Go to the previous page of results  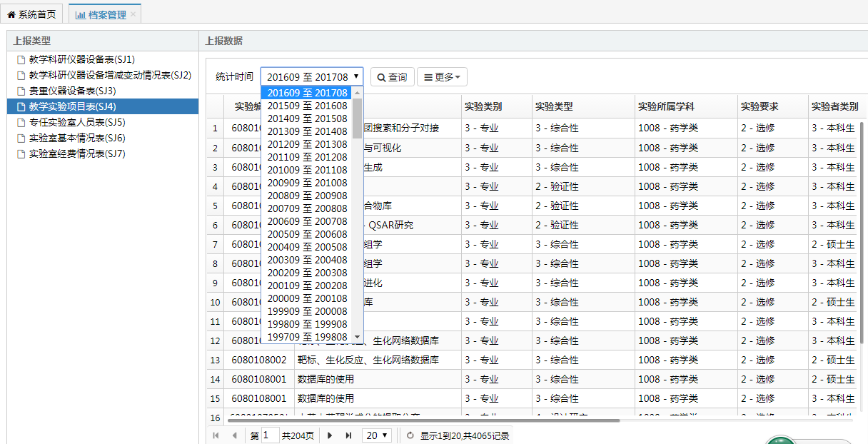click(x=234, y=435)
